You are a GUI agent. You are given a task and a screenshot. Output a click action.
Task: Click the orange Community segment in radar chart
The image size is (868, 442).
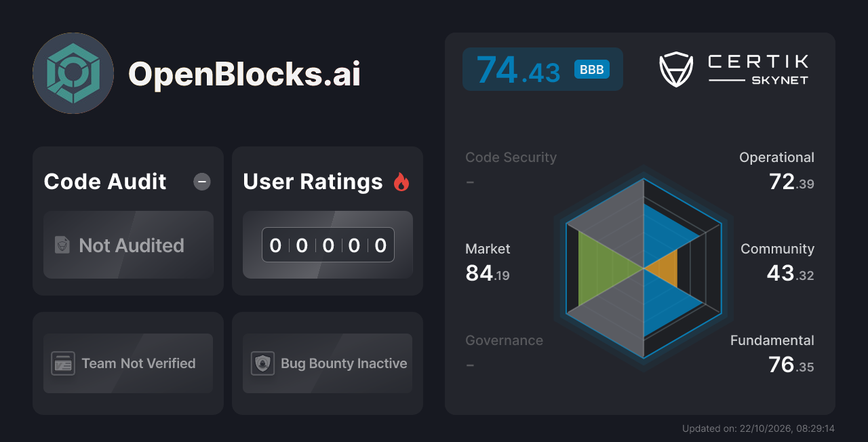click(666, 268)
